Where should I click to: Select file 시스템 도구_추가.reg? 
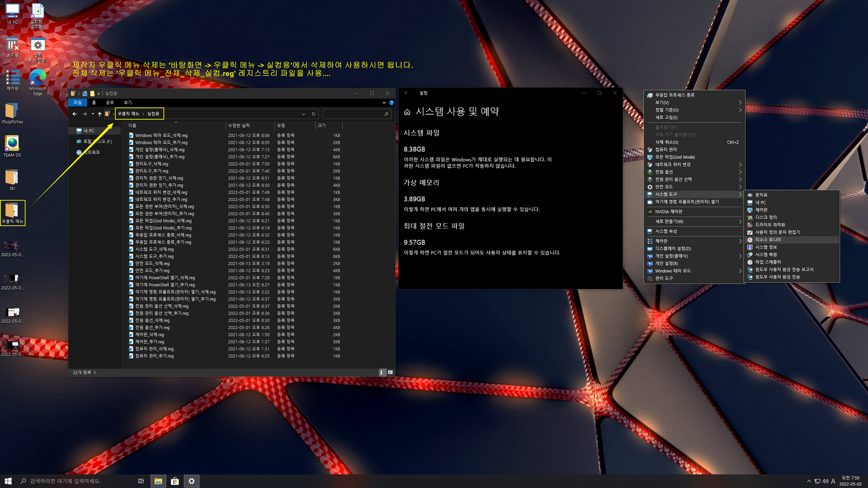coord(154,257)
